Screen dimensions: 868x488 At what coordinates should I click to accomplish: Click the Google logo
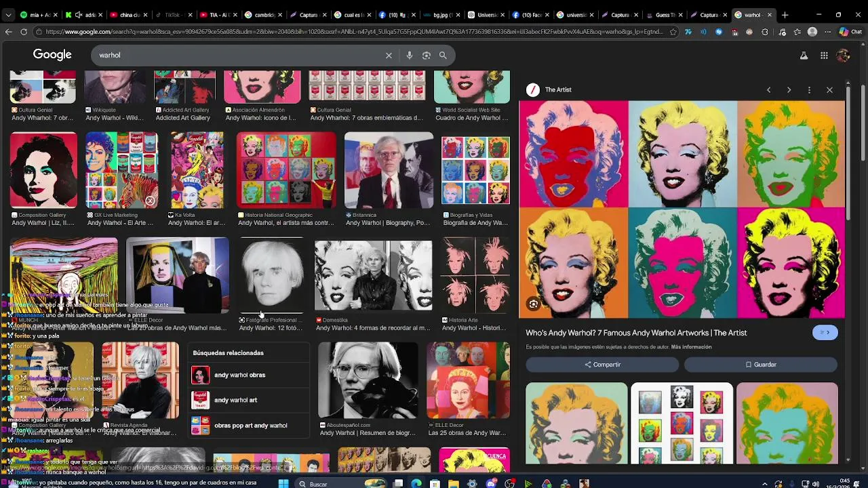(52, 55)
